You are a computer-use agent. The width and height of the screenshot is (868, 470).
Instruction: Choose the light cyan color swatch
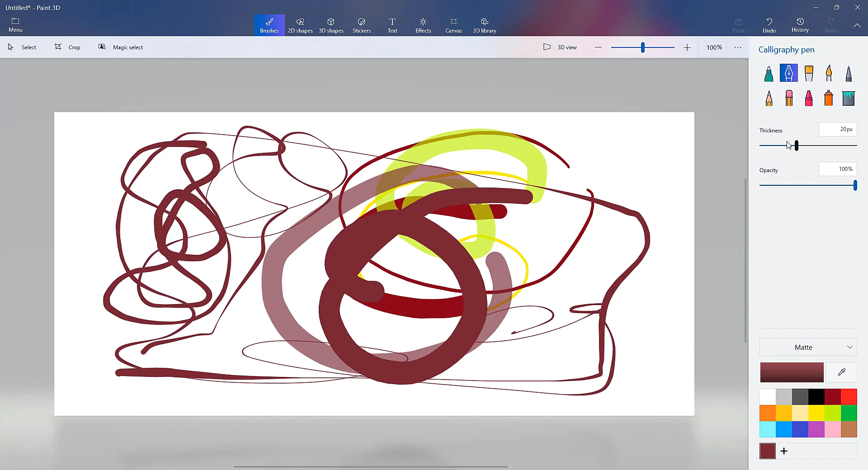tap(768, 429)
